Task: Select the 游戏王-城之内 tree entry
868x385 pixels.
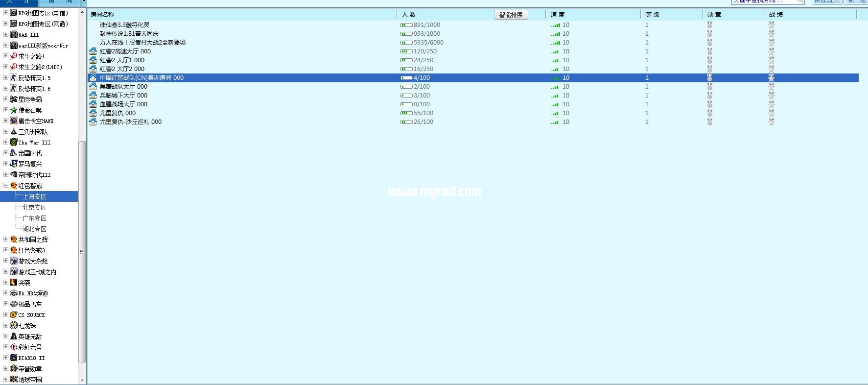Action: tap(37, 272)
